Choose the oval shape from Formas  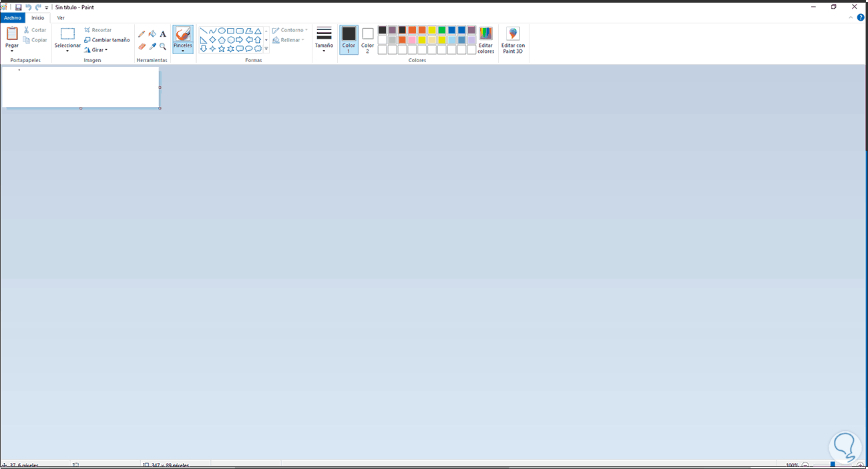[222, 31]
